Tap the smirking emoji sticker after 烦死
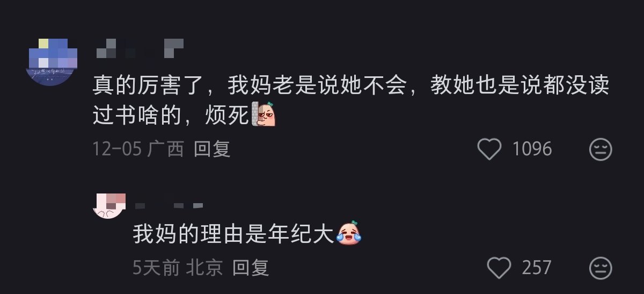 [264, 113]
